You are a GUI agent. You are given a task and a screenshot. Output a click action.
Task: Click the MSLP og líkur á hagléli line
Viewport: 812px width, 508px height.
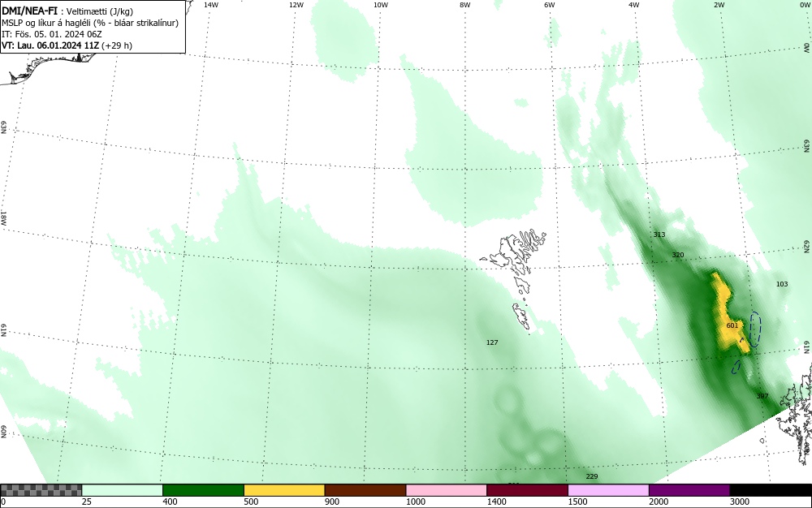(x=90, y=23)
